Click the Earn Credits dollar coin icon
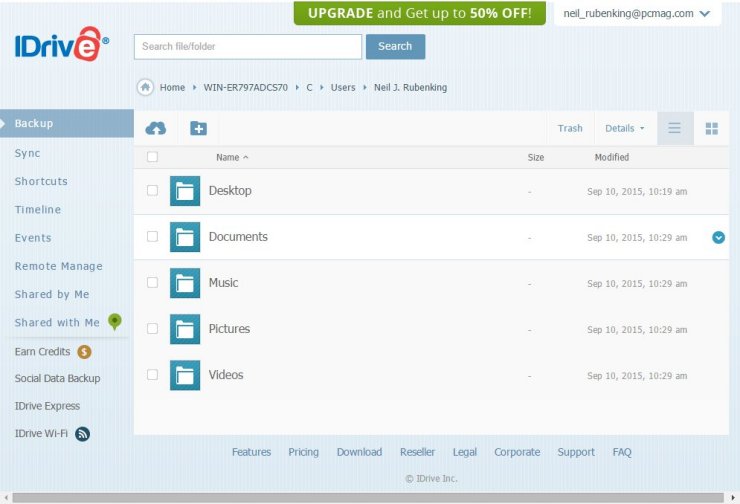Screen dimensions: 740x504 click(84, 352)
